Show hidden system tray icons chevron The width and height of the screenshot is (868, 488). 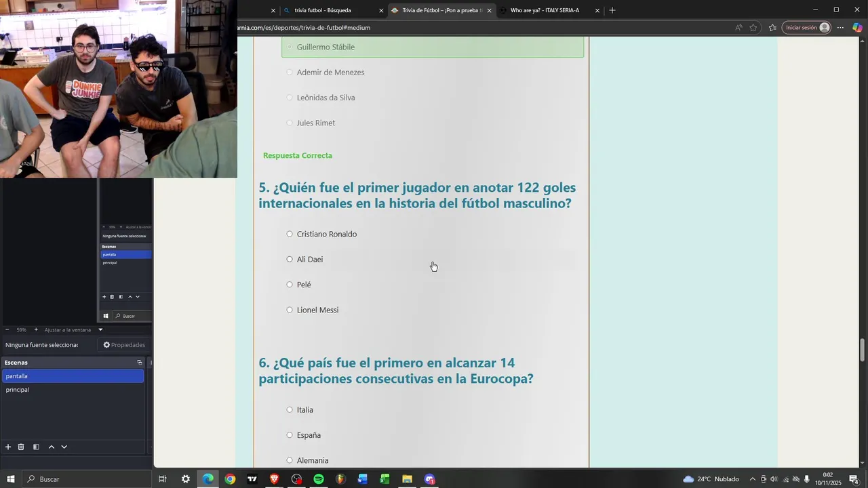[x=752, y=479]
